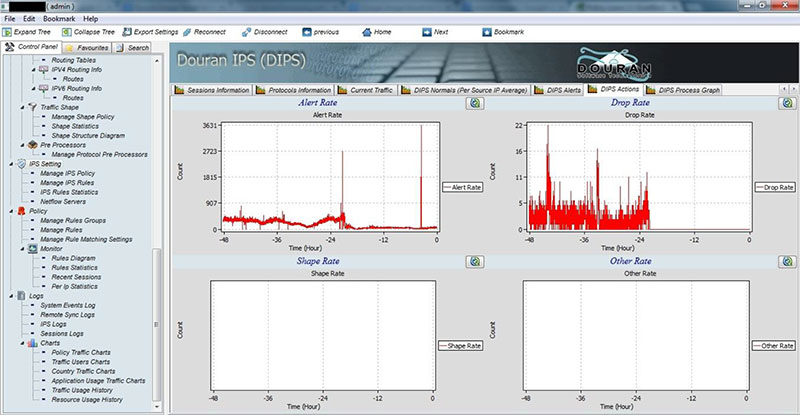The width and height of the screenshot is (800, 415).
Task: Open Manage Shape Policy
Action: (83, 117)
